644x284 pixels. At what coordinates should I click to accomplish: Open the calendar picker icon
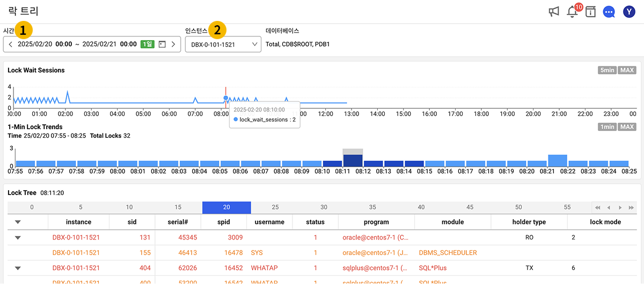[x=162, y=44]
